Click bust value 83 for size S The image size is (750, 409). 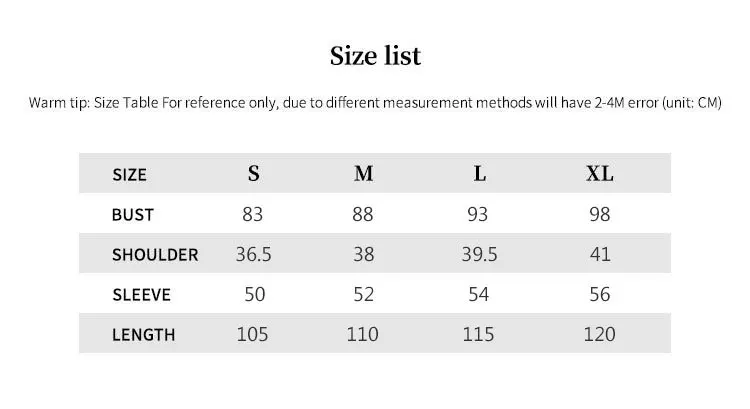click(253, 214)
